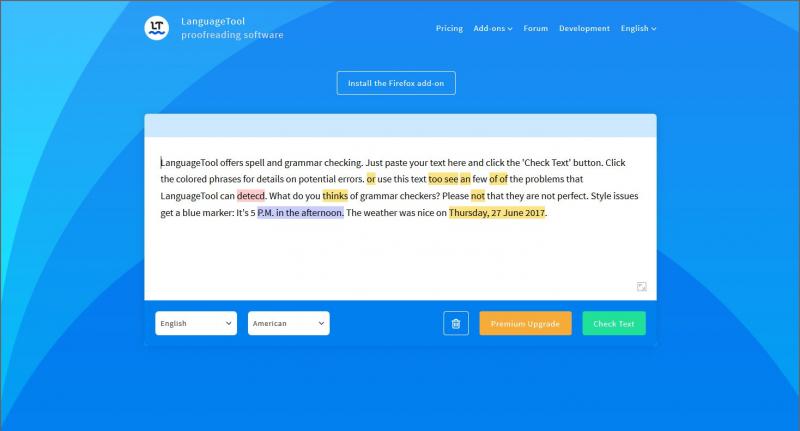Click the Premium Upgrade button

coord(526,323)
